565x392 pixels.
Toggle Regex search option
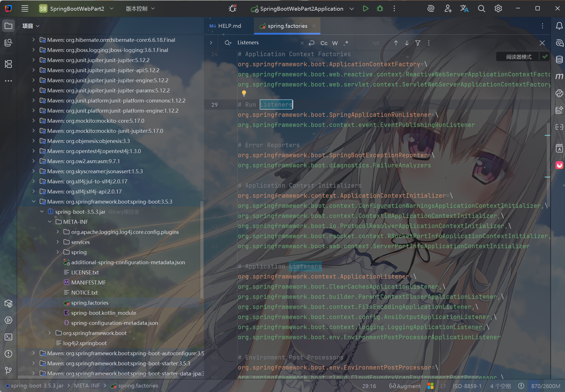click(x=346, y=43)
